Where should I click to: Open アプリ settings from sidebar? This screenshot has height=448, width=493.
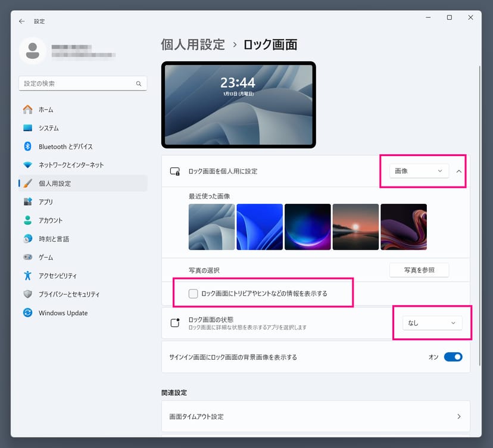[x=45, y=202]
